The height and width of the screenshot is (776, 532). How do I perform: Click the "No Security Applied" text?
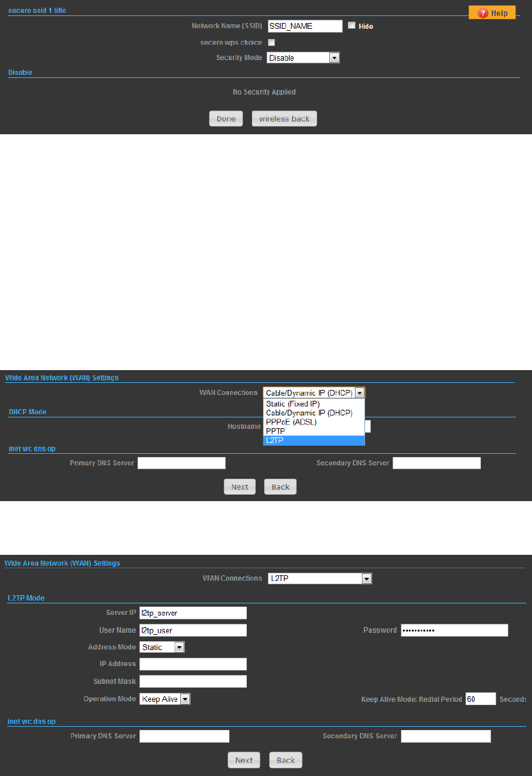point(264,92)
